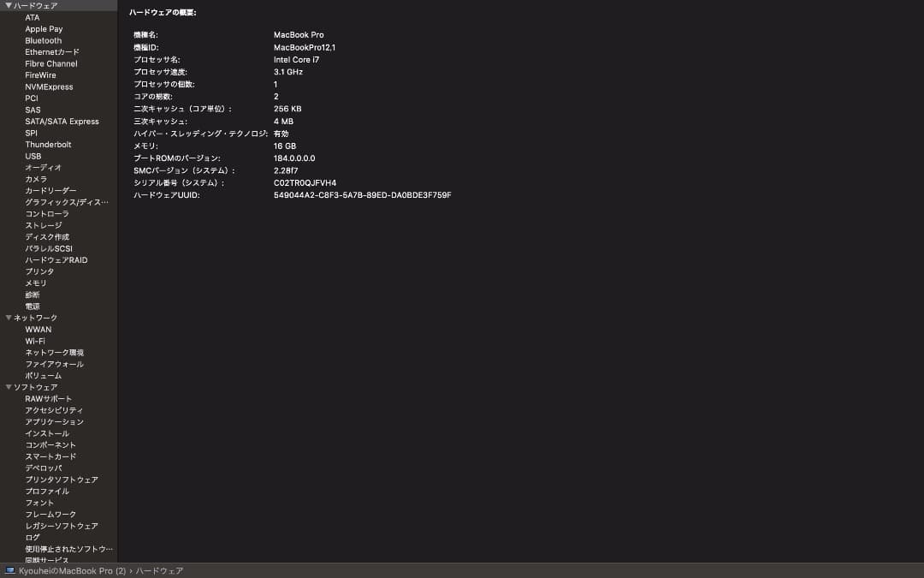Open ファイアウォール in the sidebar

click(x=54, y=364)
